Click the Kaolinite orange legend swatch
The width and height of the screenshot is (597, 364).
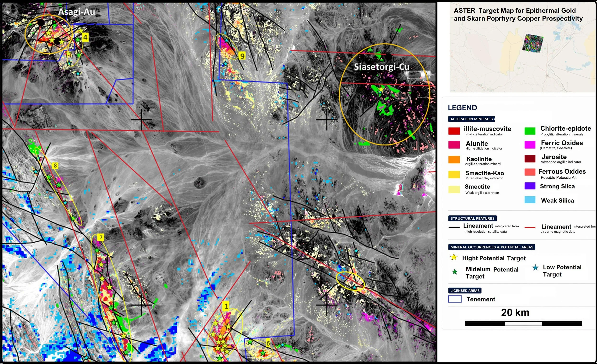pos(454,160)
